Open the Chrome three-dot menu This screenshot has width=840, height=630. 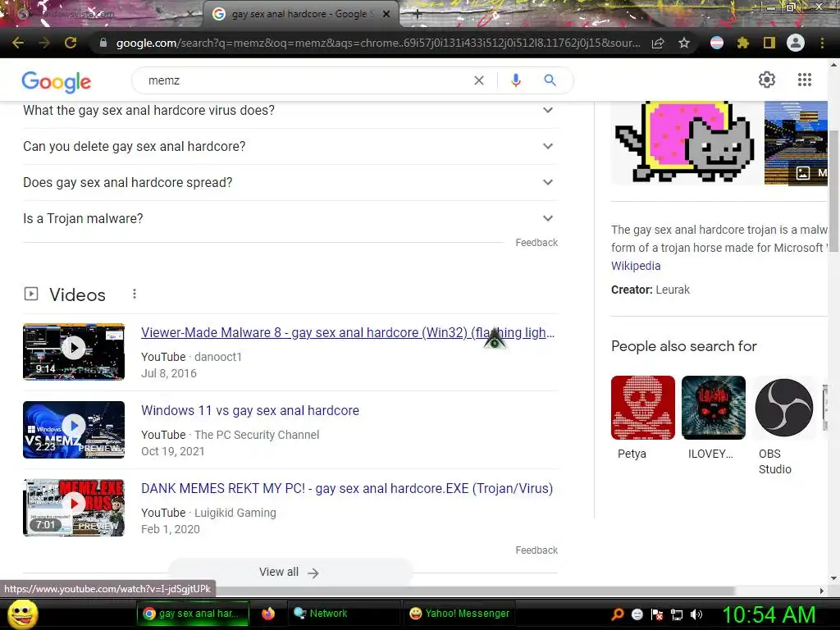[x=822, y=43]
